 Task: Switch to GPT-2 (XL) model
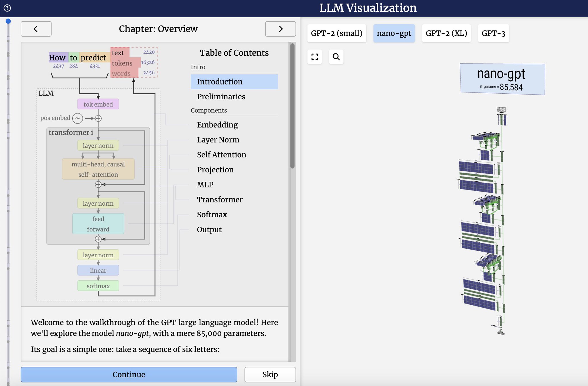(x=446, y=33)
